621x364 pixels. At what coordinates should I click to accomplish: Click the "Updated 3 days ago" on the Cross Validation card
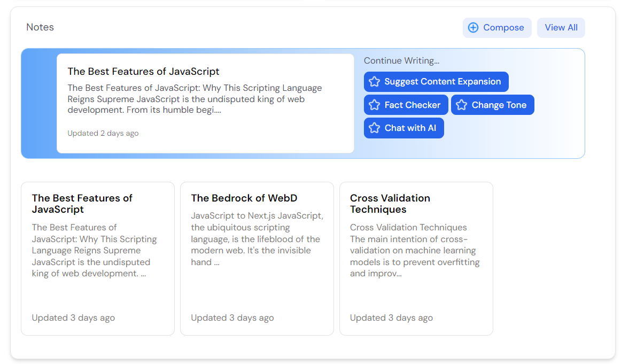391,317
